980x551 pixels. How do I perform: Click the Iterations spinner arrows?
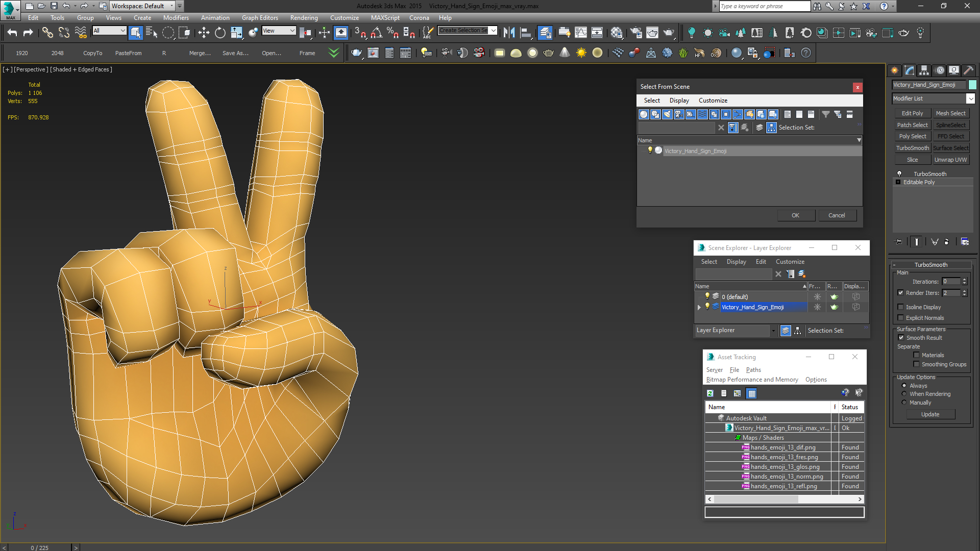click(964, 282)
